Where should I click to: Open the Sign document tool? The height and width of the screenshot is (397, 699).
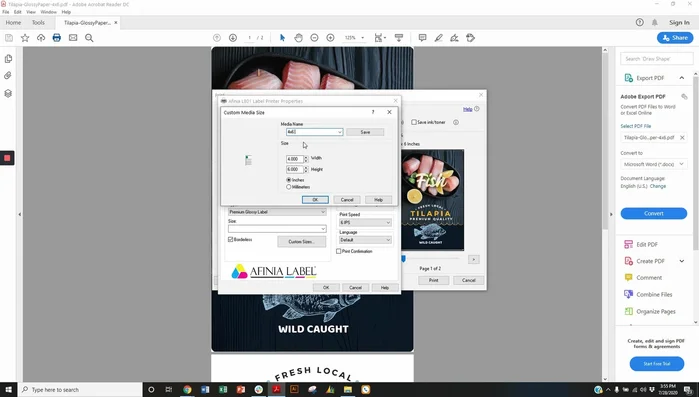(x=454, y=38)
